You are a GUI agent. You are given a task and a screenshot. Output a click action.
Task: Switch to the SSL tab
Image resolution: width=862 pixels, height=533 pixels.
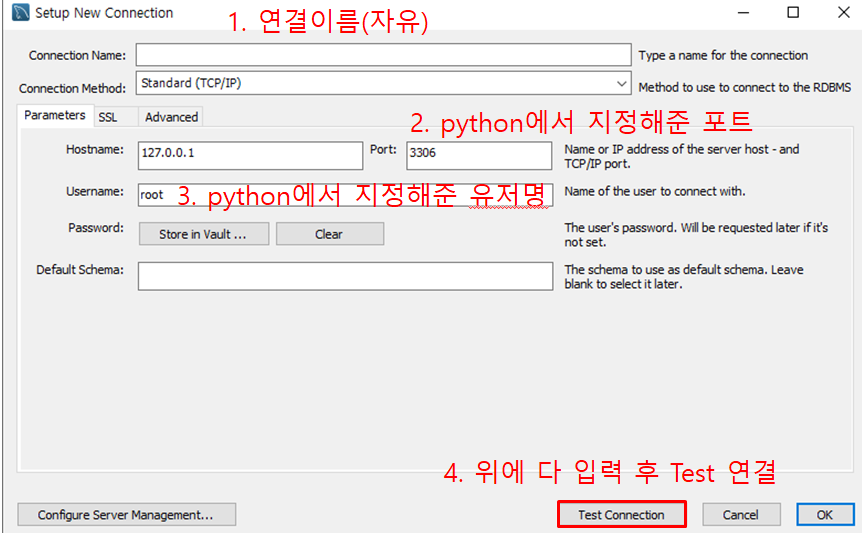point(108,117)
